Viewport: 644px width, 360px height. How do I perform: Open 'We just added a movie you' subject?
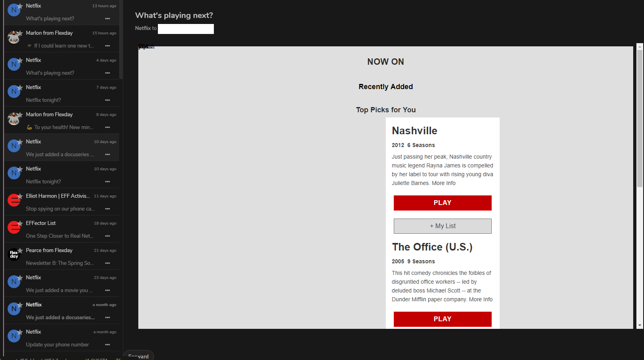(x=60, y=290)
